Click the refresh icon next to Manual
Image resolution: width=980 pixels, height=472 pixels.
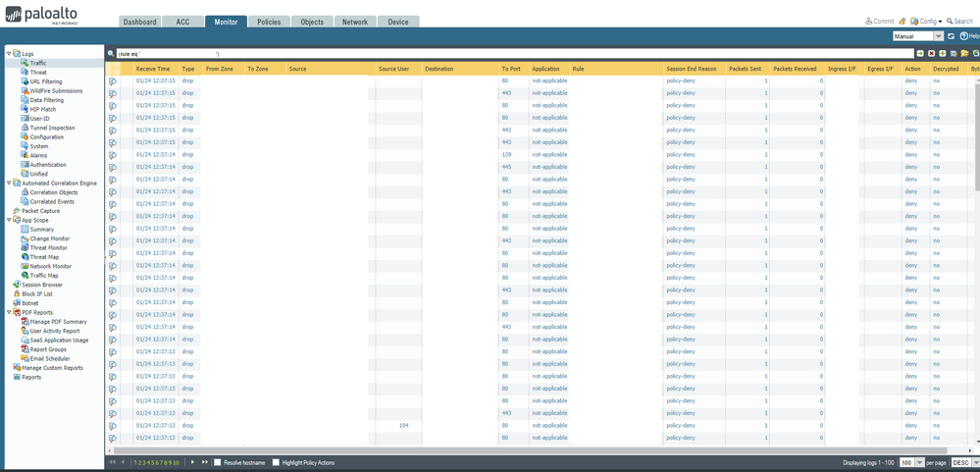[951, 36]
